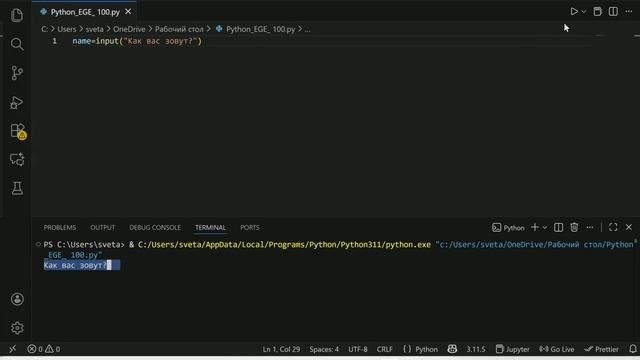This screenshot has width=640, height=360.
Task: Expand run options dropdown next to play
Action: click(x=584, y=12)
